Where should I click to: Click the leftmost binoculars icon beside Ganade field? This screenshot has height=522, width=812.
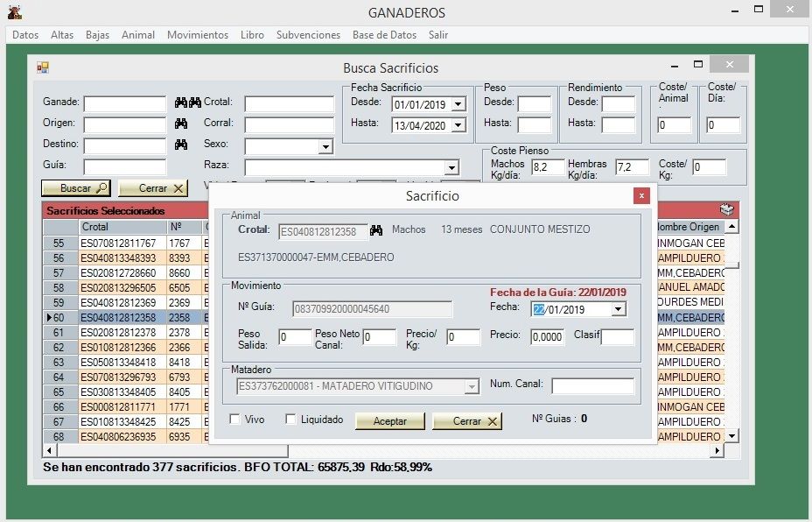[x=181, y=102]
